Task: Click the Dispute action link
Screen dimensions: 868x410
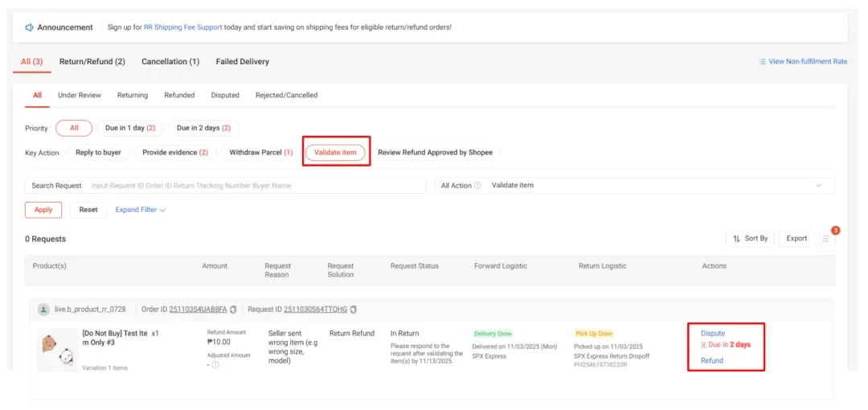Action: pyautogui.click(x=713, y=333)
